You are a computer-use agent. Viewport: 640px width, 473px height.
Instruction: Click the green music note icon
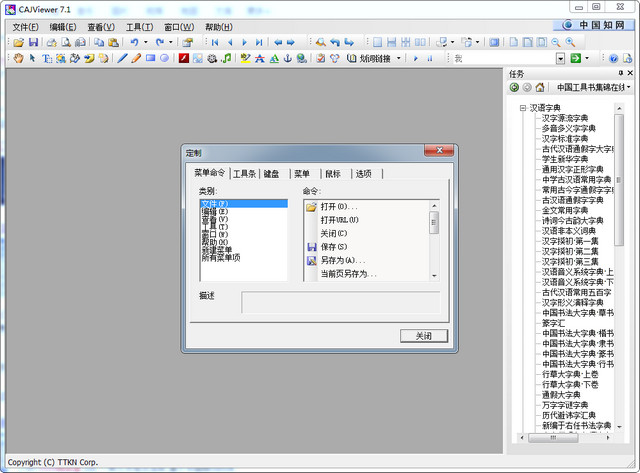pos(226,58)
